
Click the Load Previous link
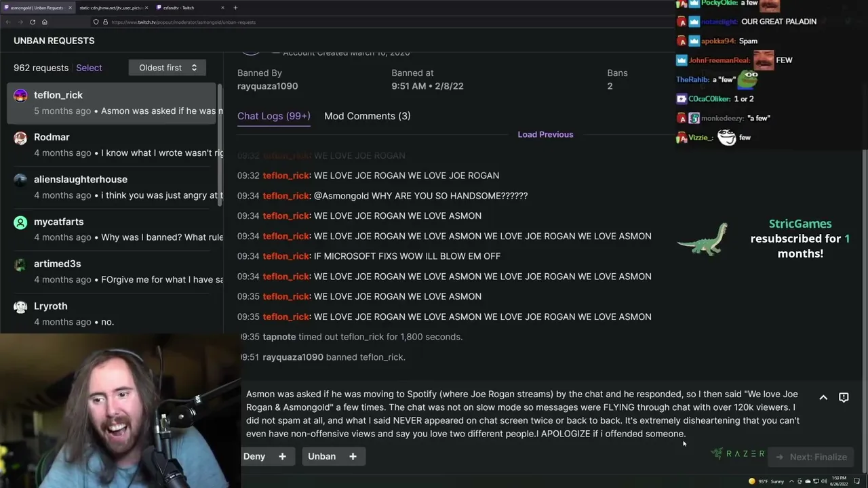pos(545,134)
